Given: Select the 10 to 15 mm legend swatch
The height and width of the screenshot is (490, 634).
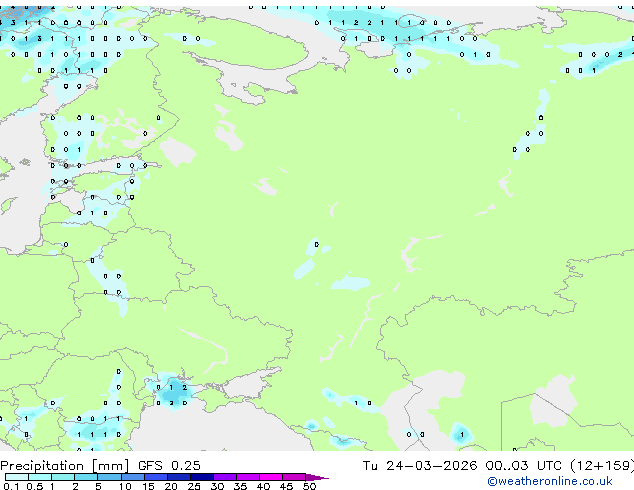Looking at the screenshot, I should pyautogui.click(x=132, y=477).
